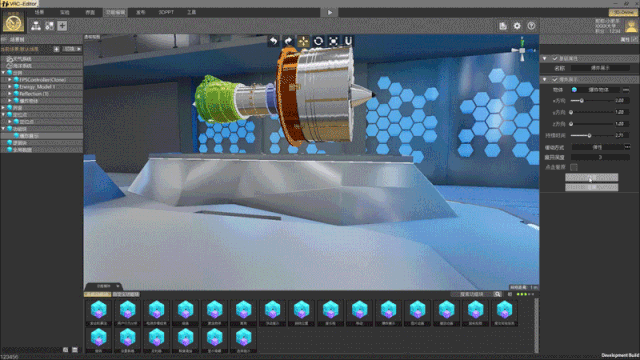Open the first menu bar tab
640x360 pixels.
click(39, 12)
